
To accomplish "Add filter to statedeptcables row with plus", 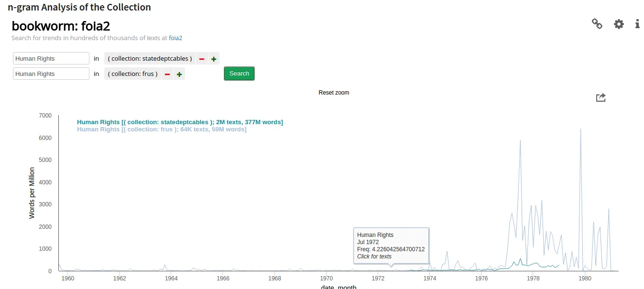I will pyautogui.click(x=214, y=59).
